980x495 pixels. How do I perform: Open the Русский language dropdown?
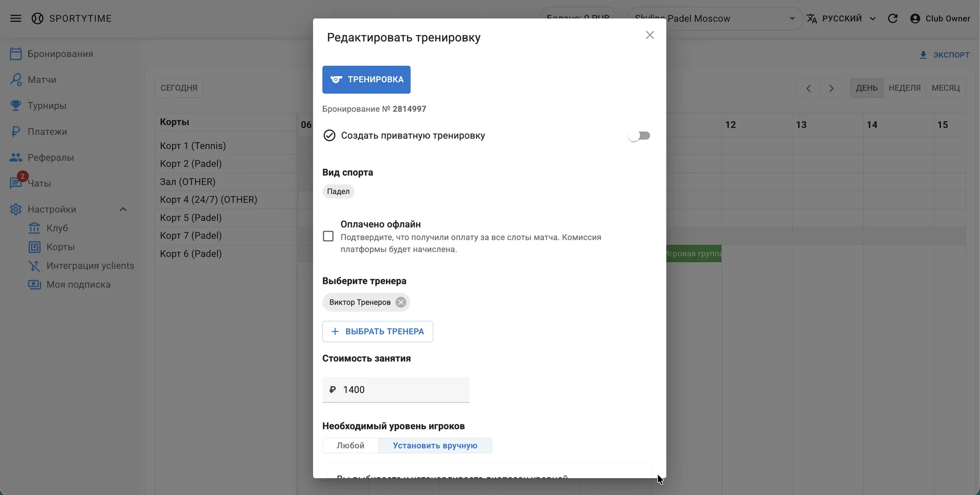pos(841,19)
